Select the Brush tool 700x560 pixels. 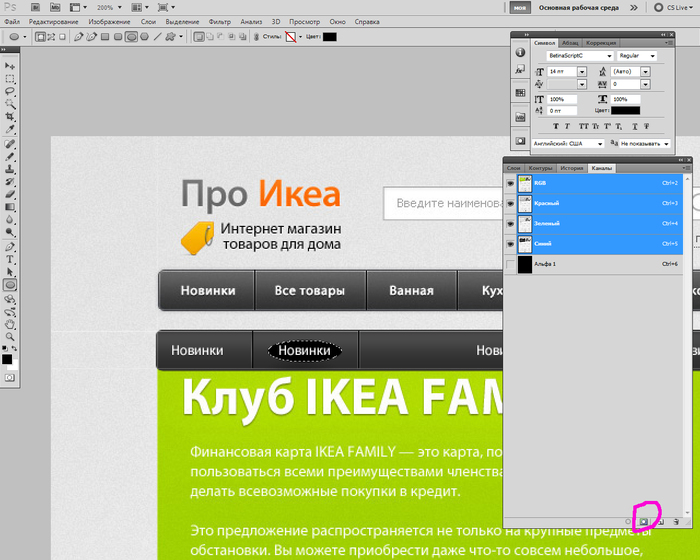click(10, 157)
